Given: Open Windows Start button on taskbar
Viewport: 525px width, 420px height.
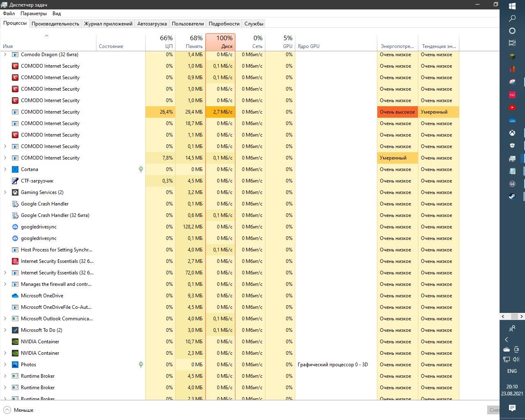Looking at the screenshot, I should 512,6.
